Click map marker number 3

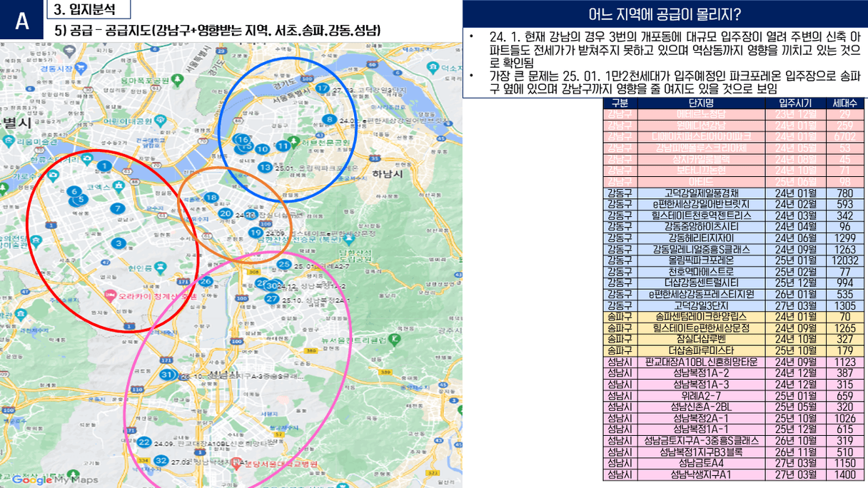[118, 243]
